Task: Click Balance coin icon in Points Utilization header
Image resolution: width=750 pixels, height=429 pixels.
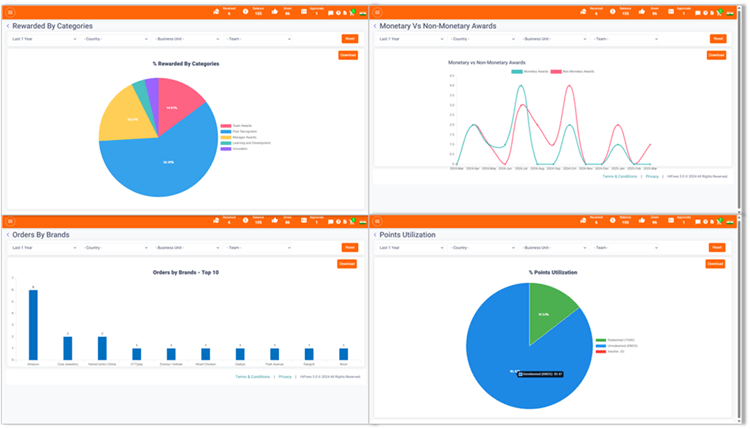Action: [611, 219]
